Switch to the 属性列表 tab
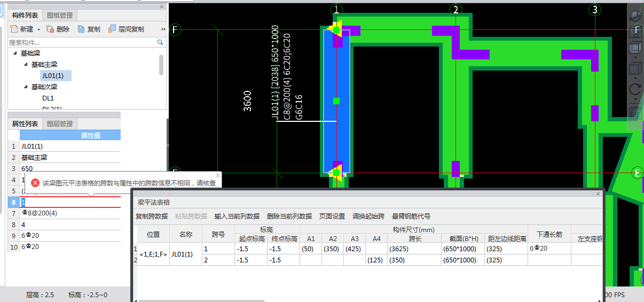 coord(25,123)
